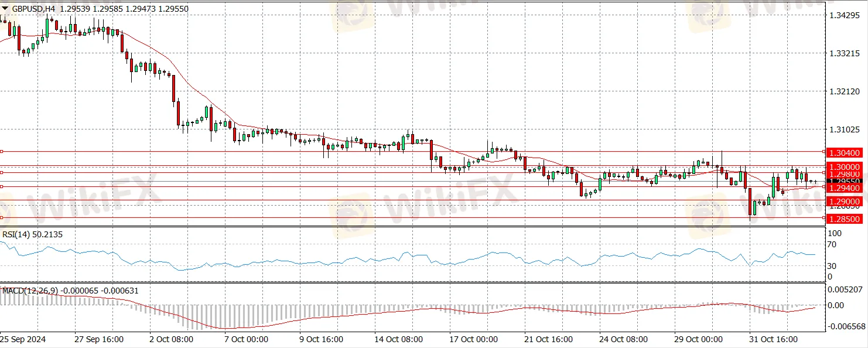Viewport: 868px width, 348px height.
Task: Select the 1.28500 red price label
Action: click(844, 219)
